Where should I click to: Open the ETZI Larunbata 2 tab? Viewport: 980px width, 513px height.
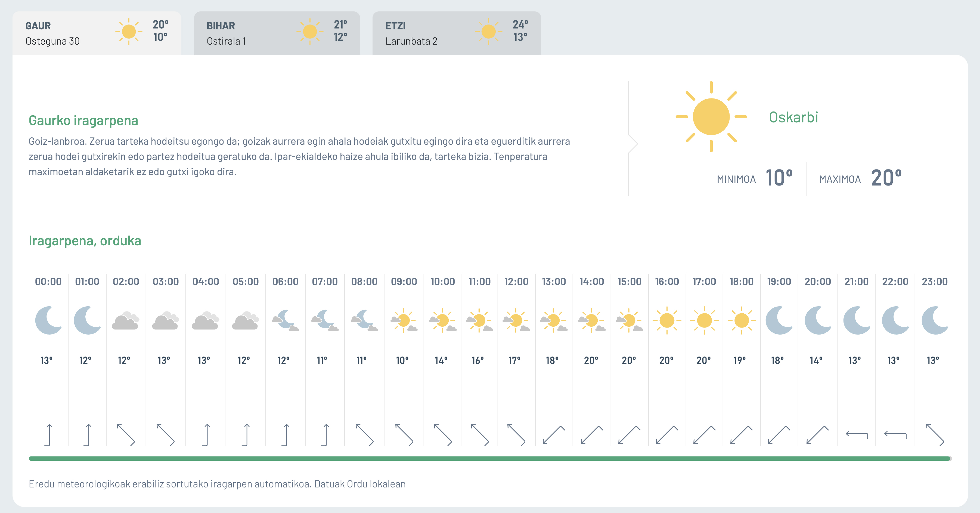coord(457,33)
